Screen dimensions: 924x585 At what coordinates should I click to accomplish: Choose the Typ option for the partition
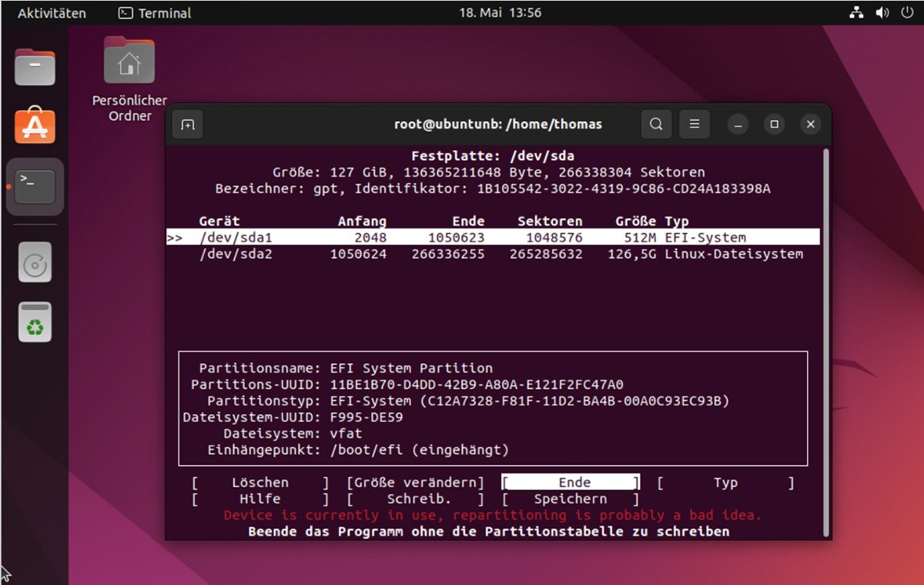tap(725, 482)
